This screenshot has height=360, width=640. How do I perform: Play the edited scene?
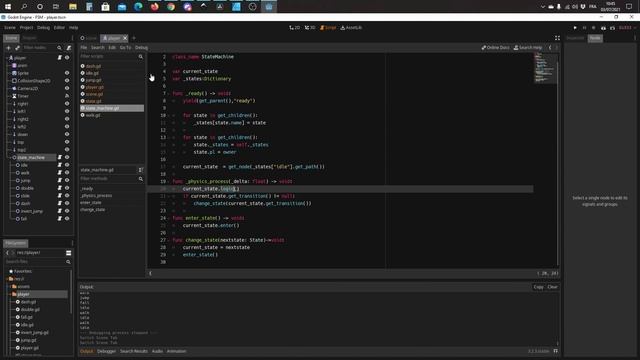tap(603, 28)
